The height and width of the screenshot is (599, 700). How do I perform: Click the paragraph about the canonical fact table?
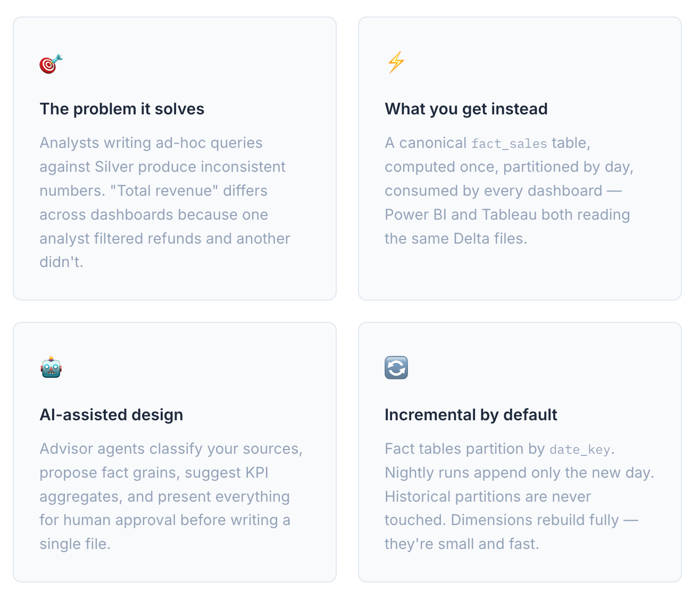point(509,190)
